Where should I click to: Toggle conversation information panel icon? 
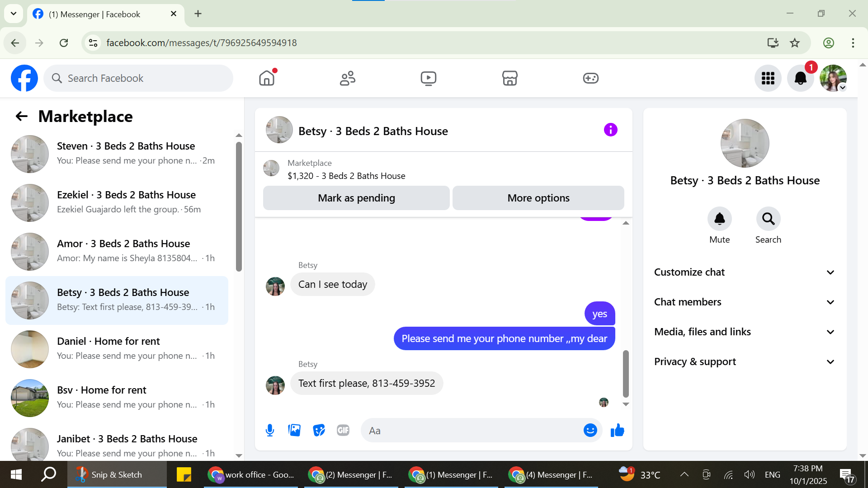click(x=610, y=130)
